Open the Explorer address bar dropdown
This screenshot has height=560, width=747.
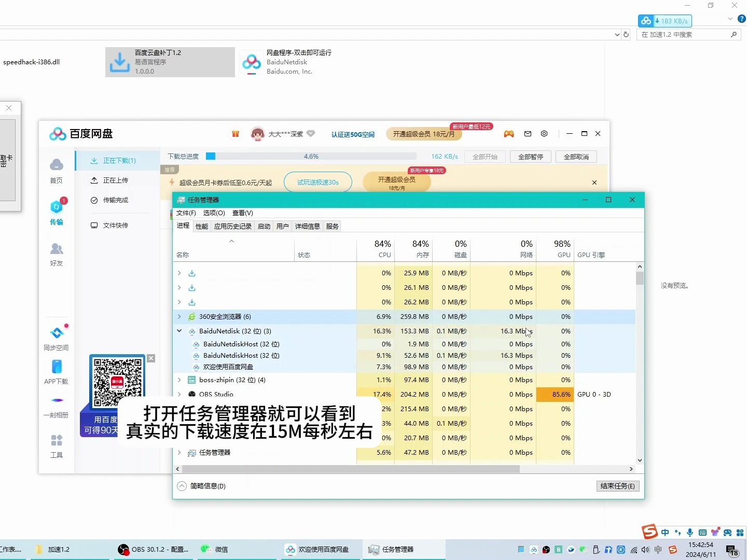click(617, 35)
